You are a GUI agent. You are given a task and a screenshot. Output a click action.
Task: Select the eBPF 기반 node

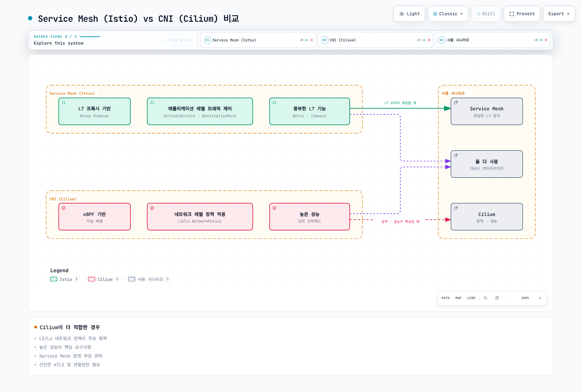coord(94,217)
